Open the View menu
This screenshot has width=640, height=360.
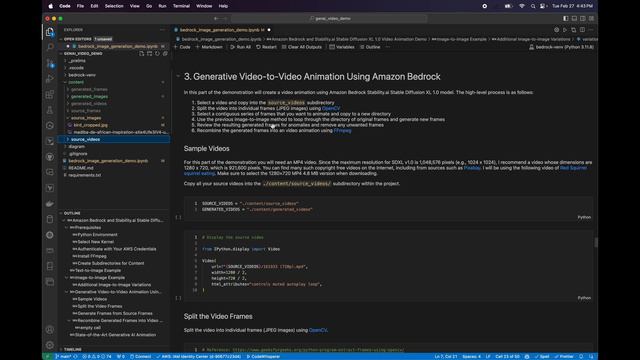[x=134, y=6]
